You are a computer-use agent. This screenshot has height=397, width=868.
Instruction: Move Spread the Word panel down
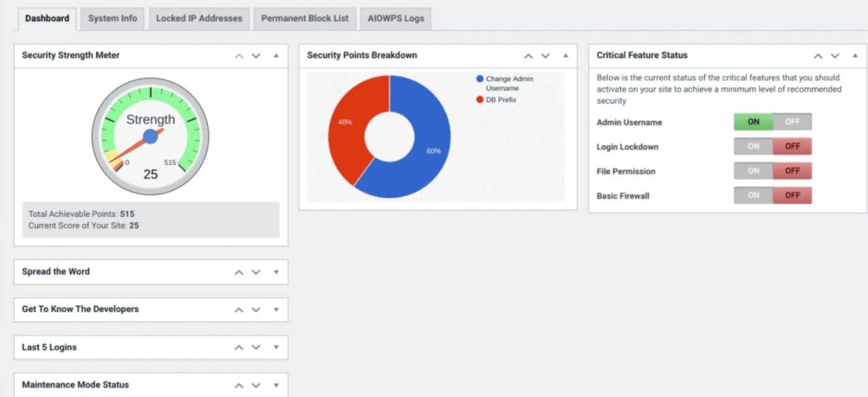256,272
